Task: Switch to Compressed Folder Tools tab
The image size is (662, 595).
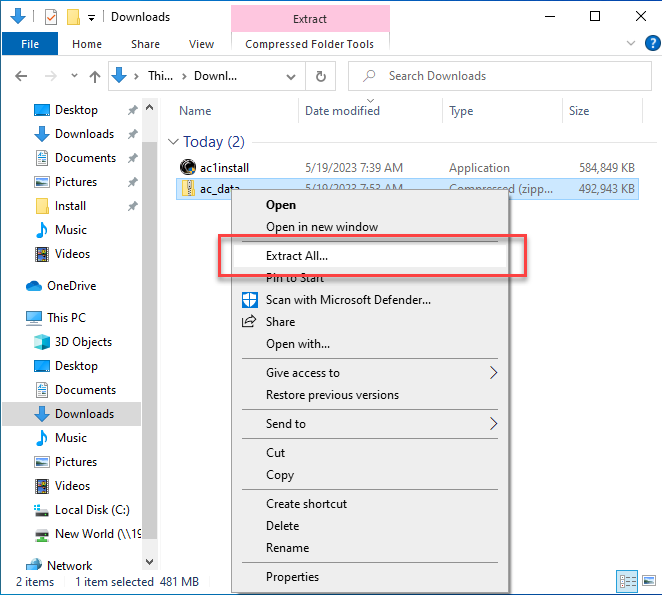Action: pos(310,44)
